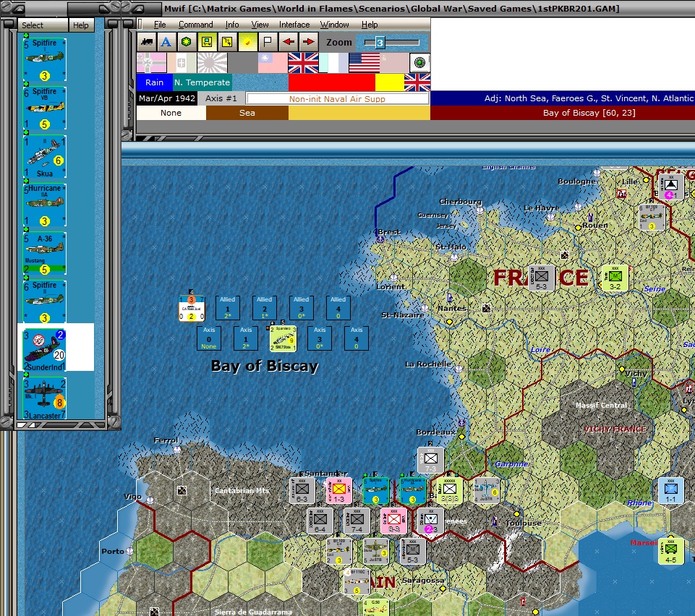
Task: Open the Help menu in main menu bar
Action: (x=370, y=25)
